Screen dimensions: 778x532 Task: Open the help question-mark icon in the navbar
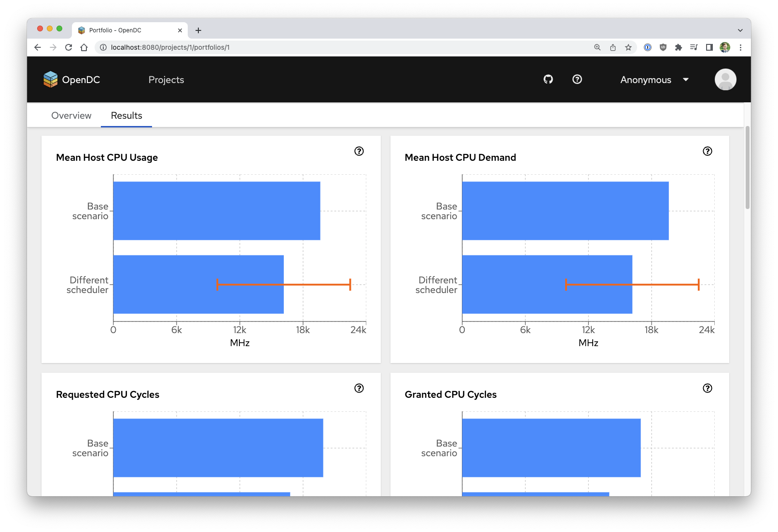pyautogui.click(x=577, y=79)
